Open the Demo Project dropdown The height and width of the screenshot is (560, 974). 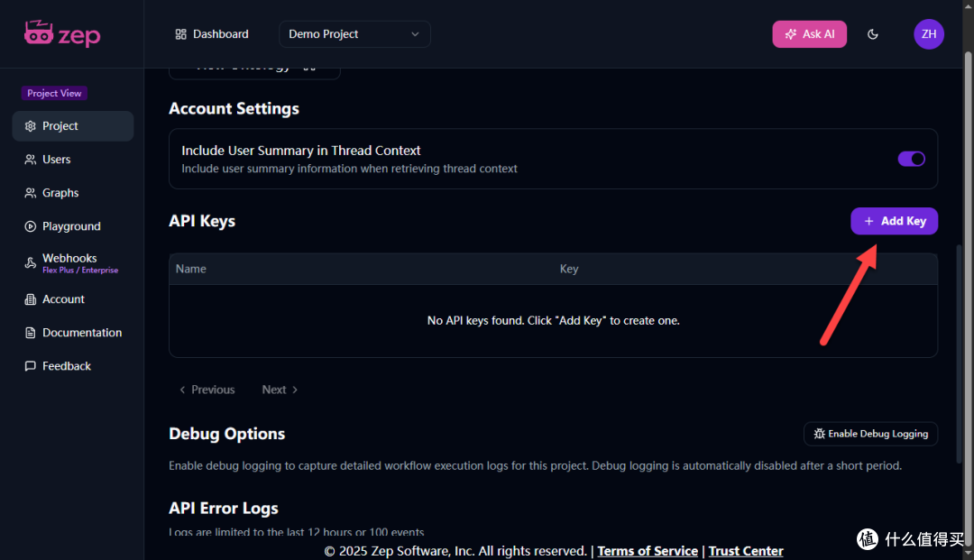click(354, 34)
